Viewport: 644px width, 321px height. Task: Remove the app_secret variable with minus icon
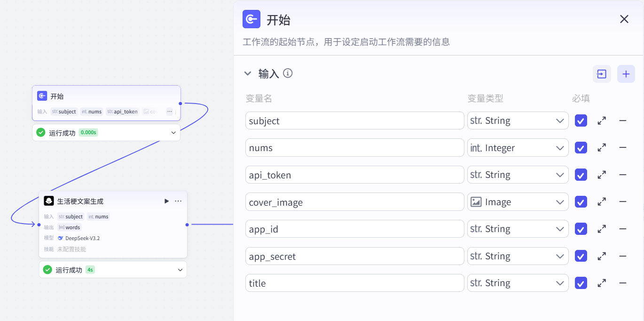tap(623, 256)
